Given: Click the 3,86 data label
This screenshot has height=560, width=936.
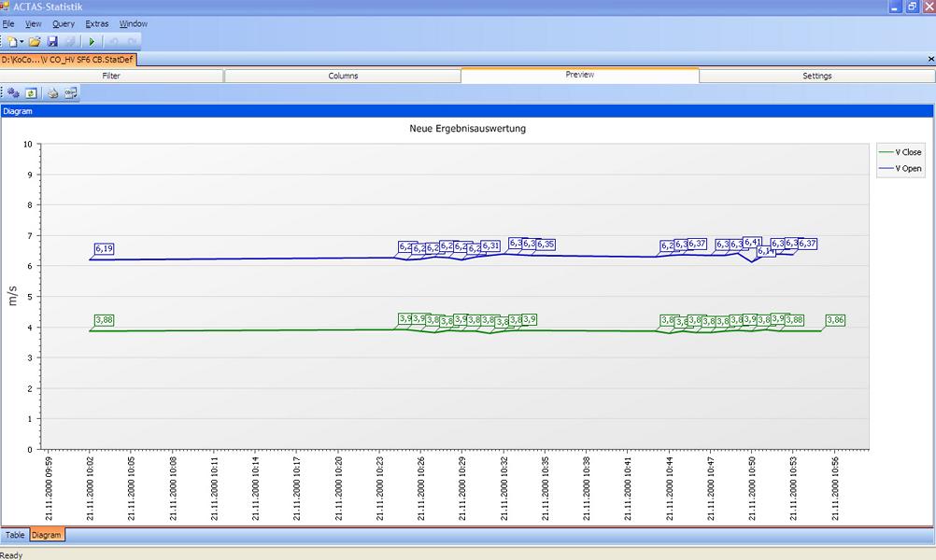Looking at the screenshot, I should [x=835, y=320].
